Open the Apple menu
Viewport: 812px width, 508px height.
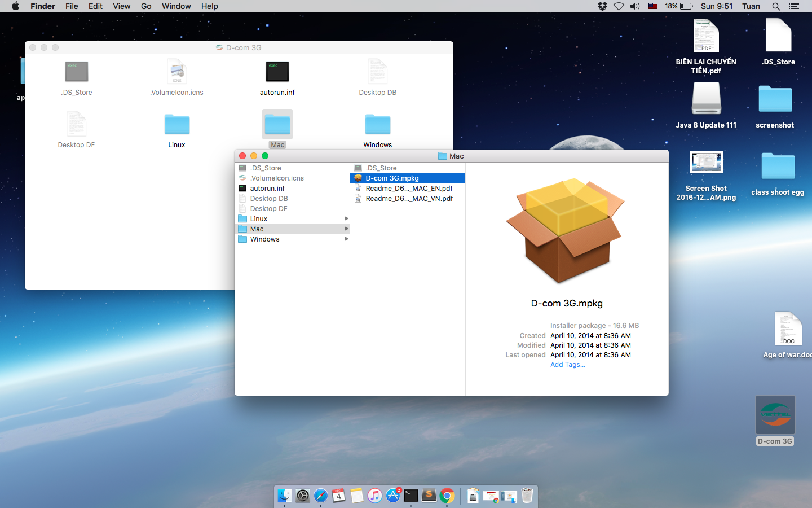[15, 6]
